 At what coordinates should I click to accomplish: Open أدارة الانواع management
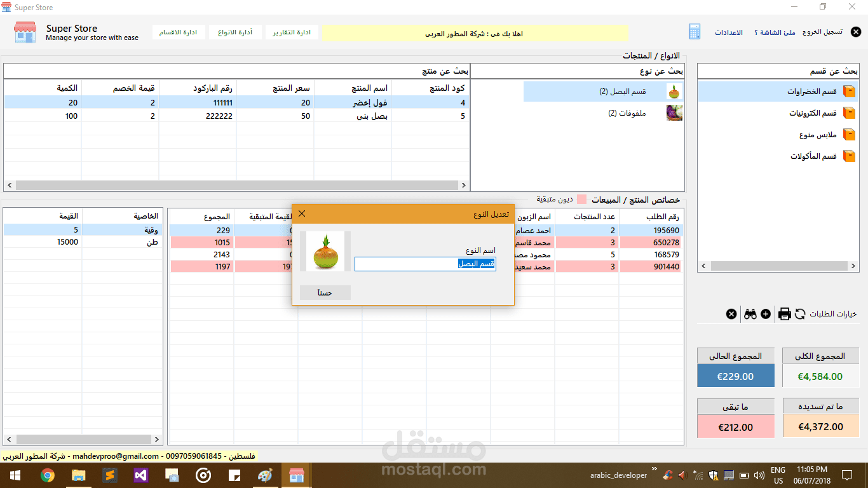235,32
